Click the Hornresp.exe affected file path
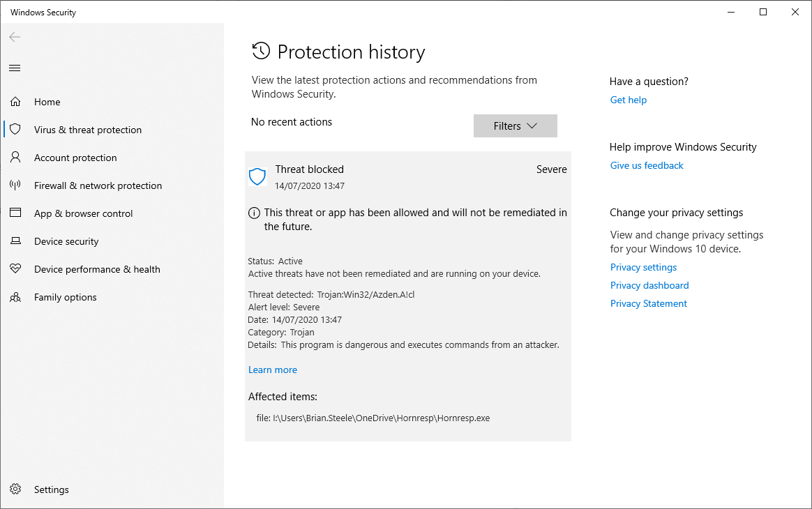 point(373,418)
